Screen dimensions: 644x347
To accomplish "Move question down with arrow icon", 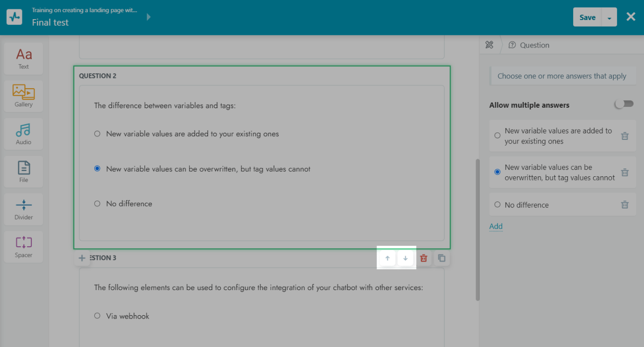I will click(x=406, y=258).
